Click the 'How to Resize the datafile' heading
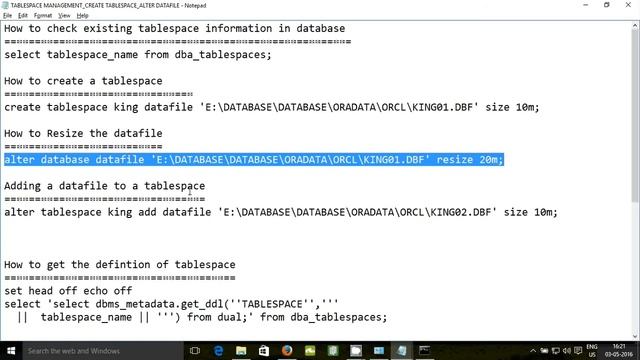Screen dimensions: 640x360 point(83,133)
